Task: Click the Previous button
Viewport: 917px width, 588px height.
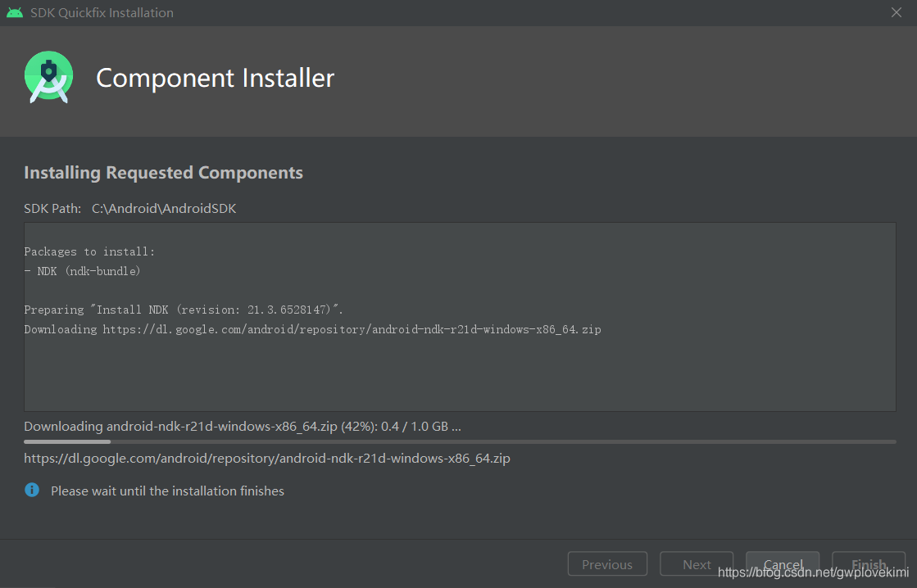Action: coord(607,564)
